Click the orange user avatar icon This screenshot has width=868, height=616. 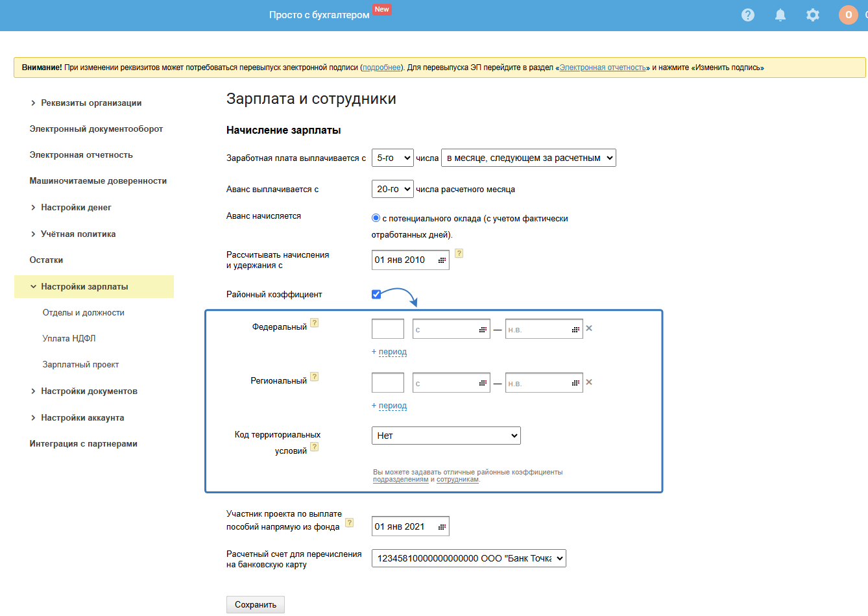pos(848,15)
